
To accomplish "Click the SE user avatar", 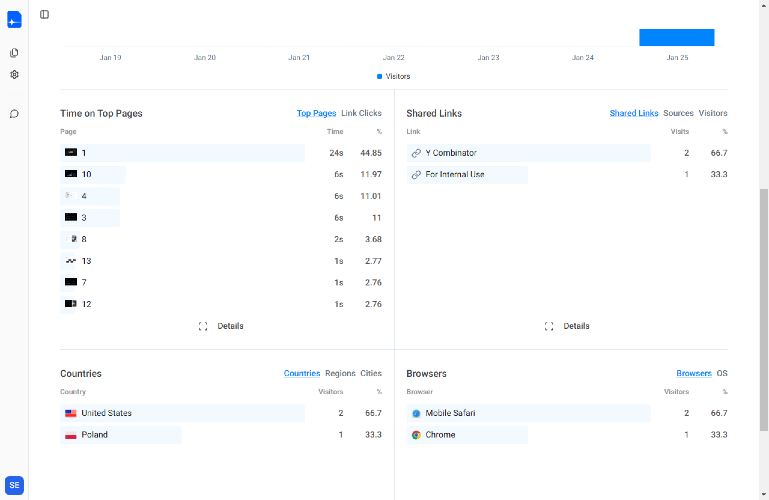I will (x=14, y=485).
